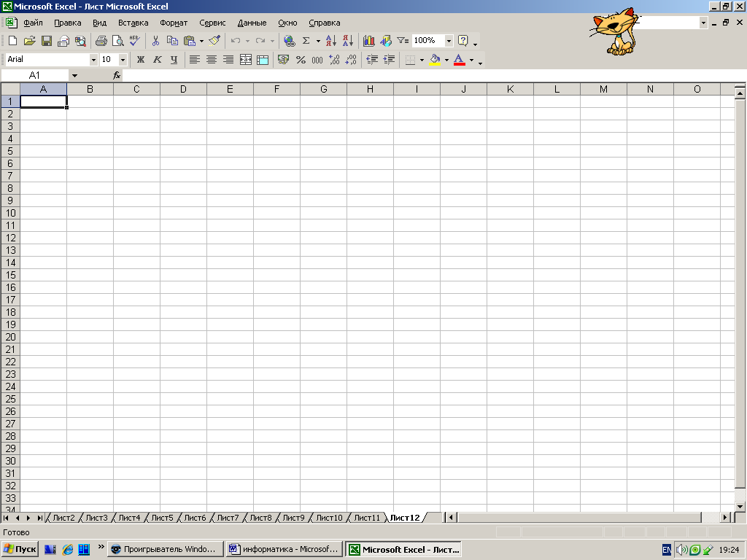Switch to информатика Microsoft Word taskbar button
This screenshot has height=560, width=747.
tap(285, 549)
